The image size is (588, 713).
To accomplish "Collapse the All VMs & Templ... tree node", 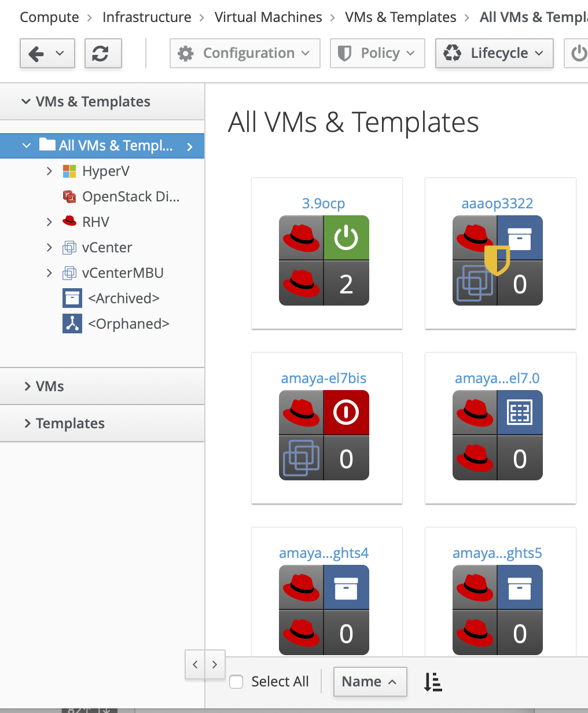I will [x=27, y=146].
